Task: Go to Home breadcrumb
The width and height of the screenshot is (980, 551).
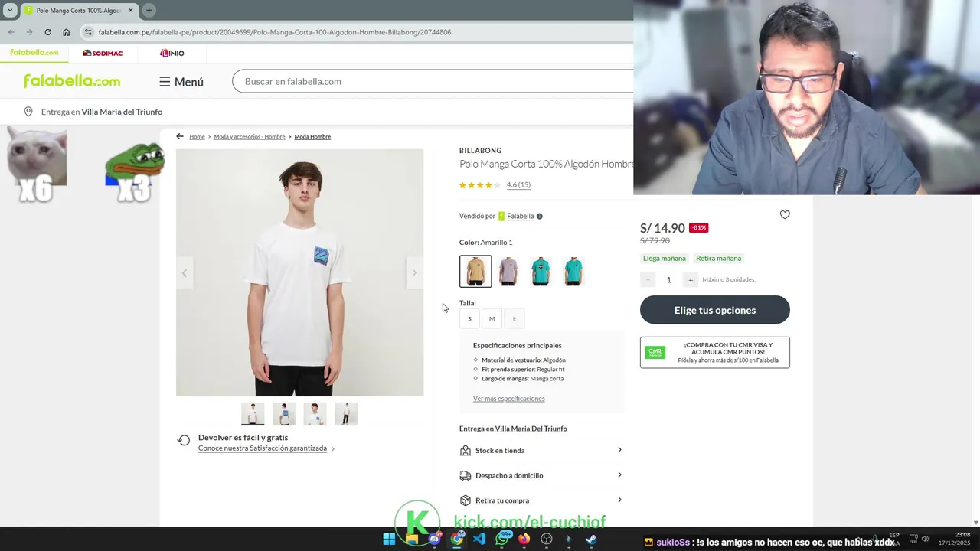Action: (x=197, y=137)
